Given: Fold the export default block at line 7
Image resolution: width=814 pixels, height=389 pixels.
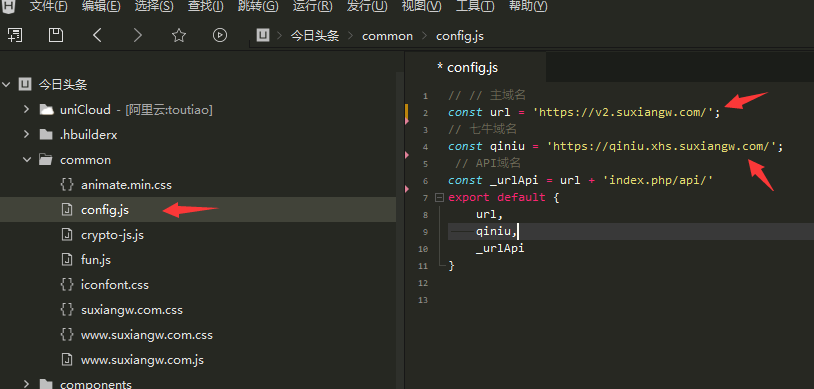Looking at the screenshot, I should pyautogui.click(x=439, y=197).
